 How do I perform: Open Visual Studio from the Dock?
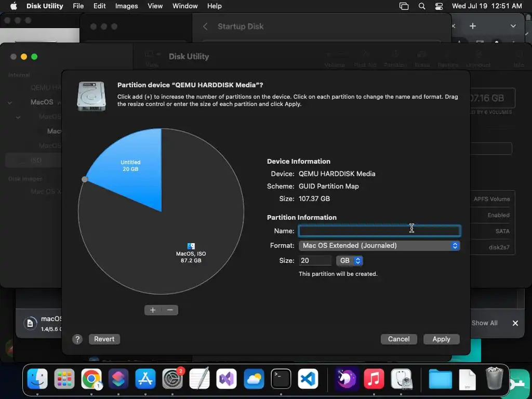[x=227, y=379]
